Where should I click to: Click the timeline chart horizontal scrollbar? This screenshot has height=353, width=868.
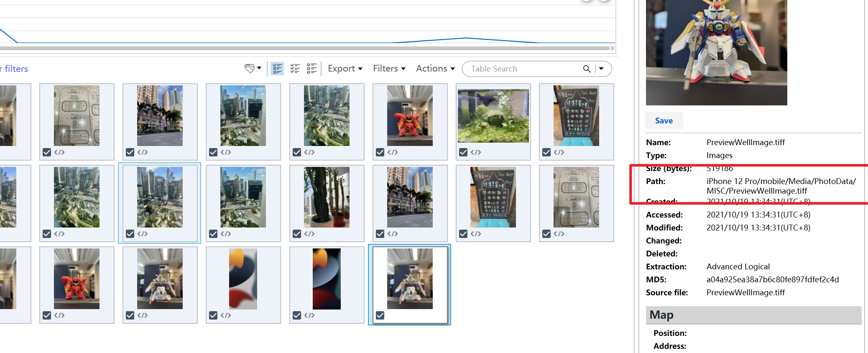coord(305,49)
